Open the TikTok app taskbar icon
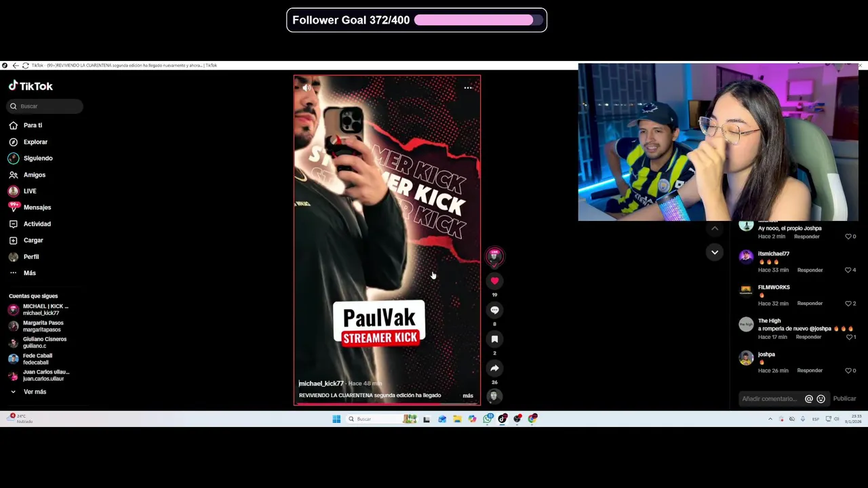Image resolution: width=868 pixels, height=488 pixels. pos(502,419)
